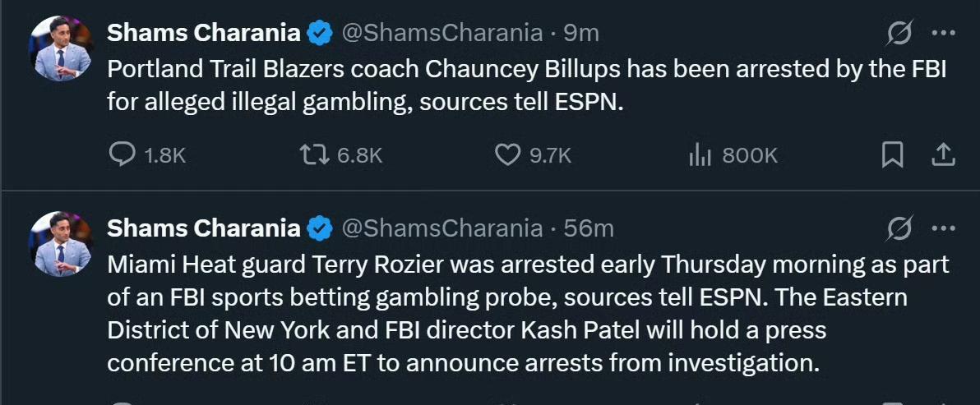Open the 56m timestamp link
This screenshot has width=980, height=405.
point(589,228)
